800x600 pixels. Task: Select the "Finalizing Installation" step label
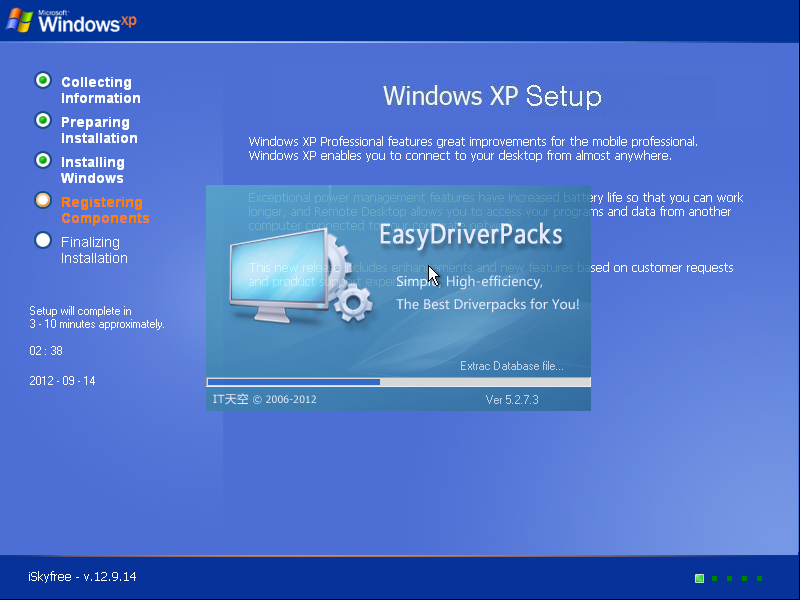tap(94, 250)
